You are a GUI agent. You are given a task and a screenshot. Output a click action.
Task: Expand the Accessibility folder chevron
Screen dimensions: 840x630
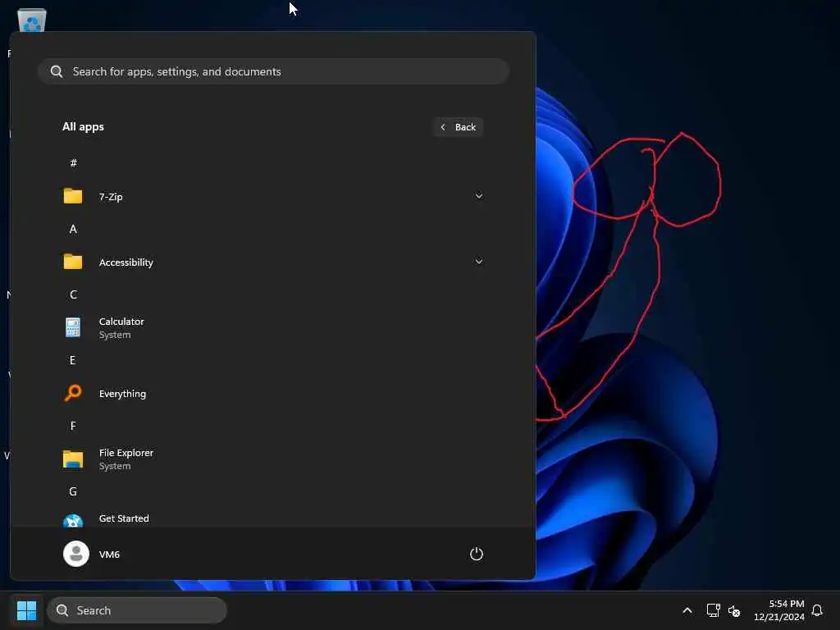coord(479,262)
